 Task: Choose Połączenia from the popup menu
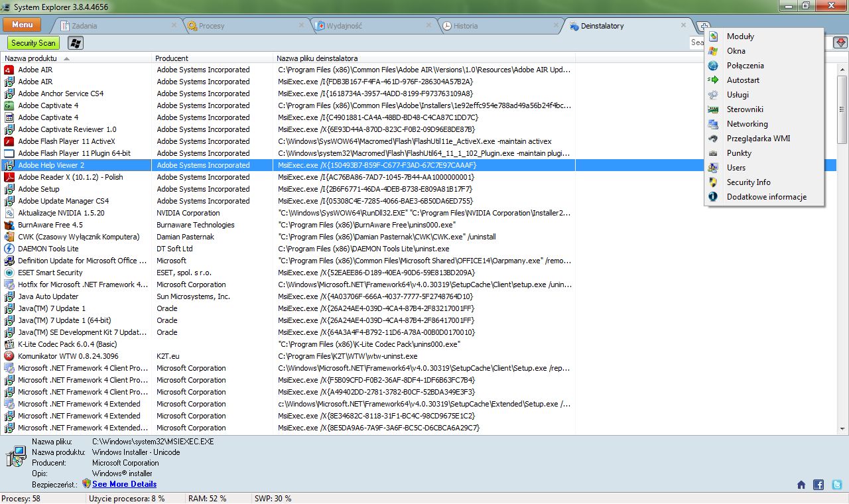point(764,66)
